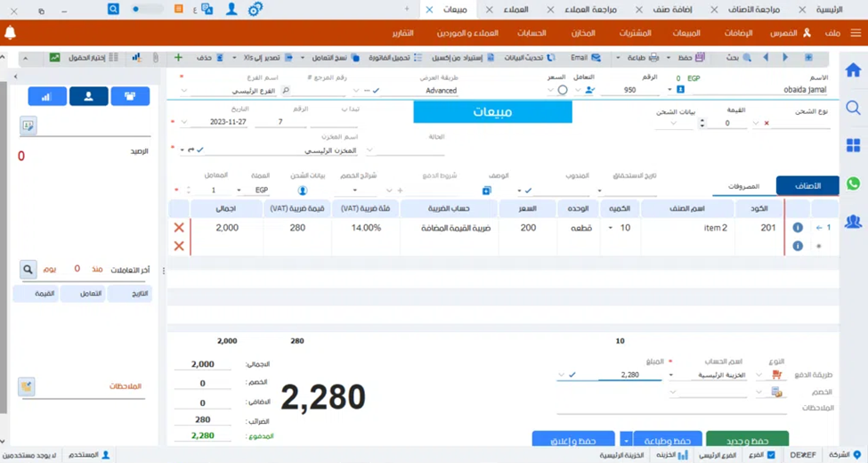The height and width of the screenshot is (463, 868).
Task: Click the حفظ وإغلاق button
Action: point(573,439)
